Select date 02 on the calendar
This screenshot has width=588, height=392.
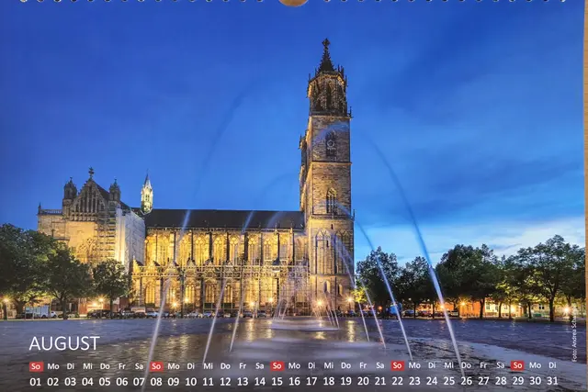click(x=53, y=382)
